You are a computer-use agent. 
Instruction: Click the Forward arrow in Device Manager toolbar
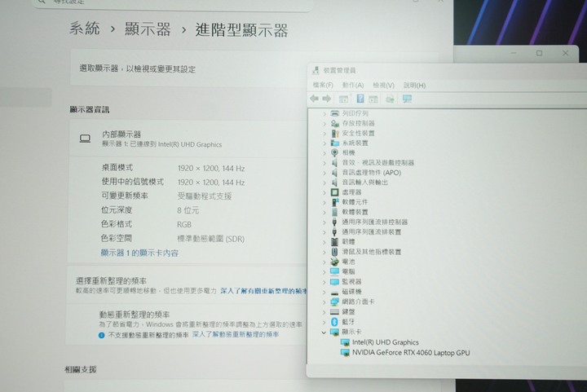tap(326, 99)
